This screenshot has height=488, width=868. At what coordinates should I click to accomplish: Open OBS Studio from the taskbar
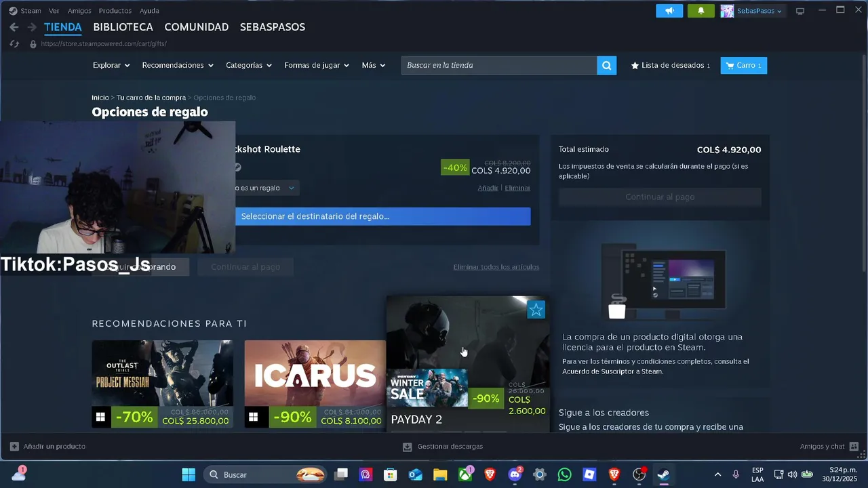click(x=639, y=474)
